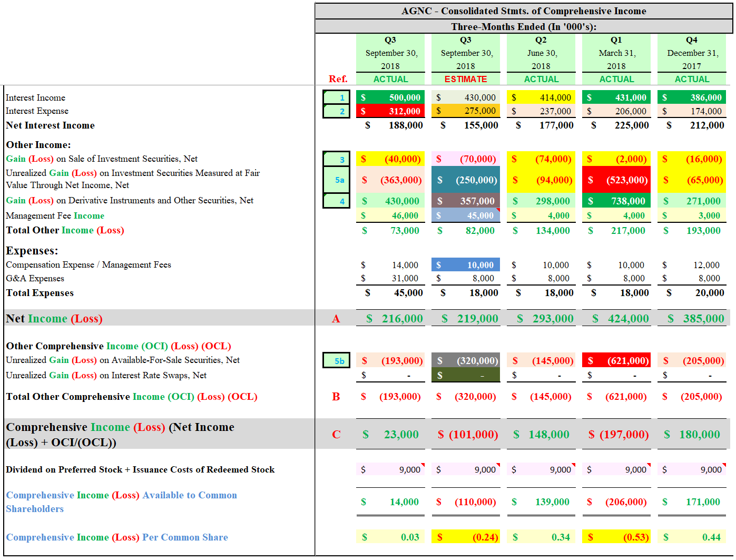Click the Q4 December 31 2017 column header
Image resolution: width=736 pixels, height=560 pixels.
pos(692,53)
